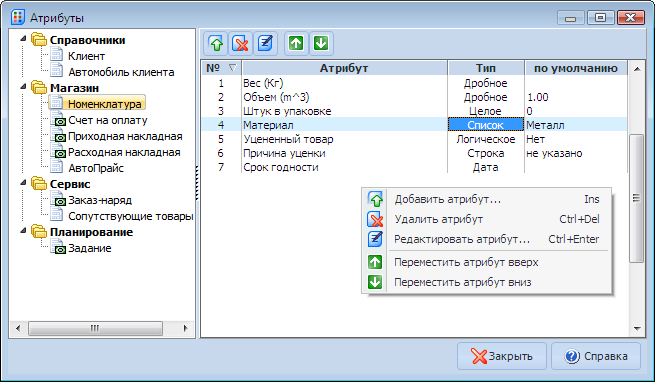Click the Тип column header
Image resolution: width=655 pixels, height=382 pixels.
point(486,68)
